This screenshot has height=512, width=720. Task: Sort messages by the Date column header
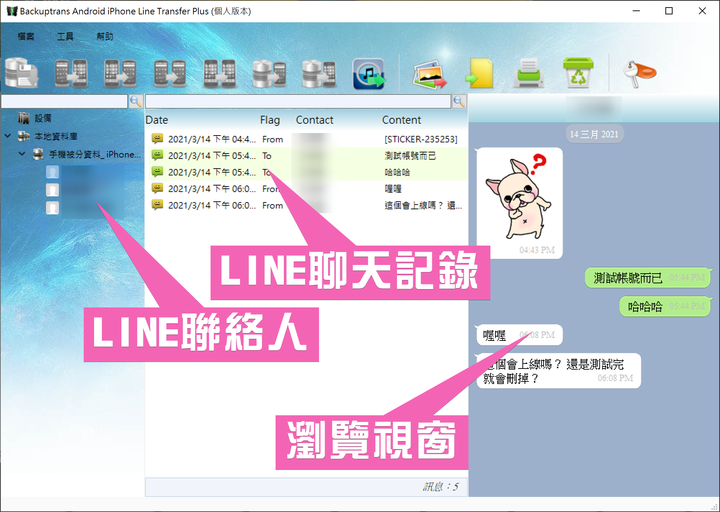[x=157, y=120]
